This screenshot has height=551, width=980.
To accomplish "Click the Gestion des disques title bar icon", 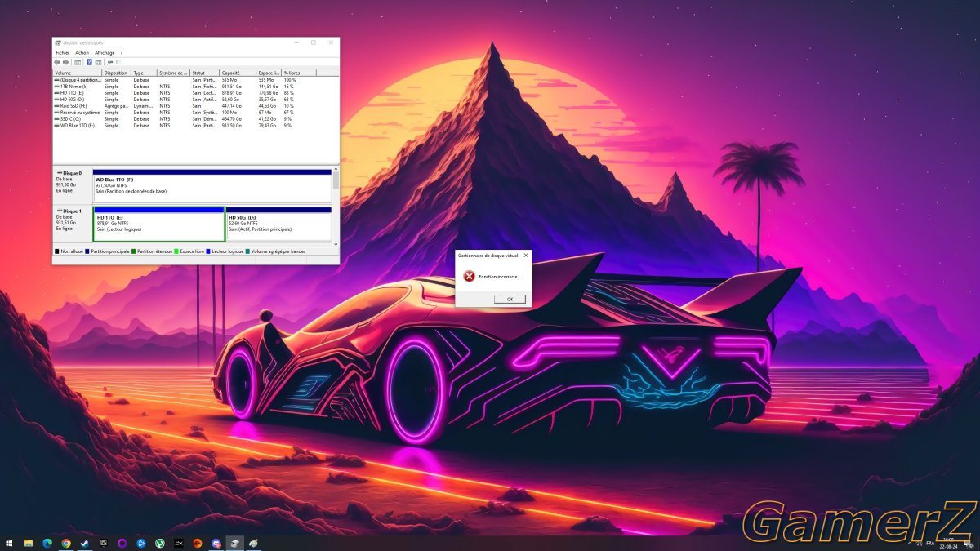I will [57, 42].
